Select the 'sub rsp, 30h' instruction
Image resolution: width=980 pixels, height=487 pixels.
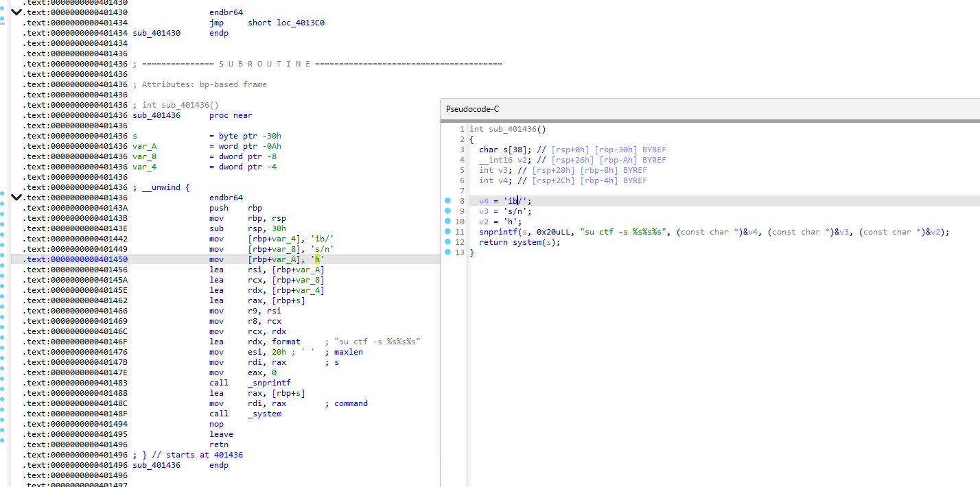click(248, 228)
